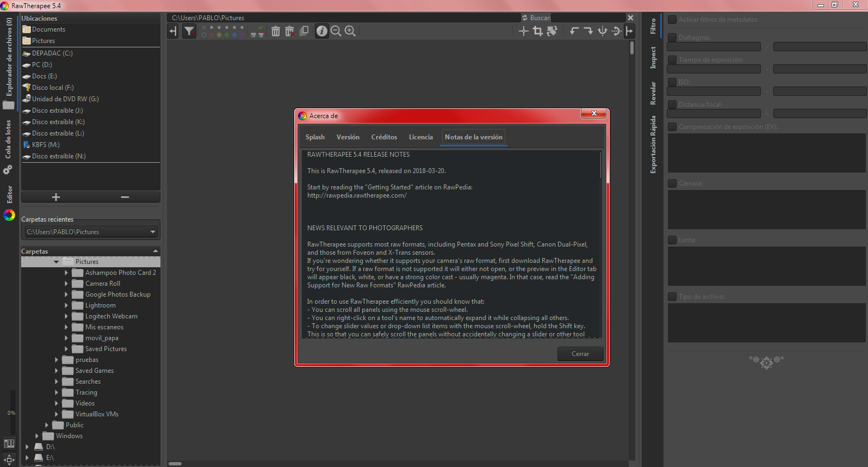This screenshot has width=868, height=467.
Task: Click the folder path field C:\Users\PABLO\Pictures
Action: 344,18
